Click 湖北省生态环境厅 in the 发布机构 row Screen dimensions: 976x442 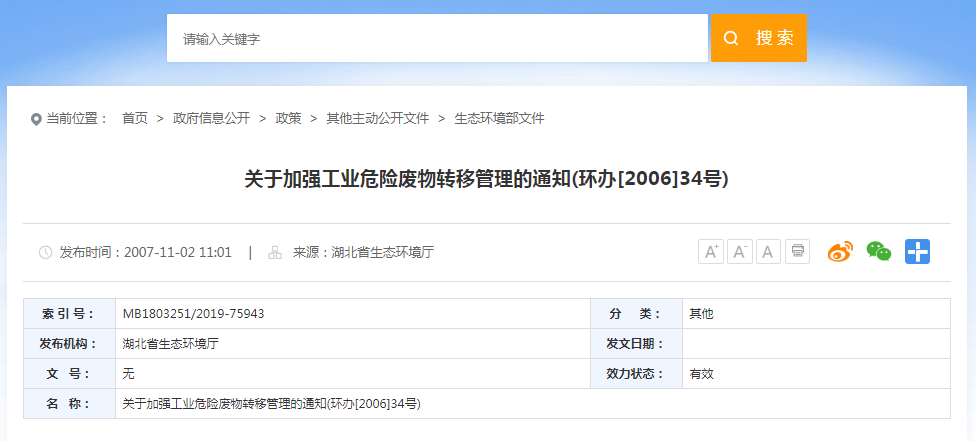171,344
